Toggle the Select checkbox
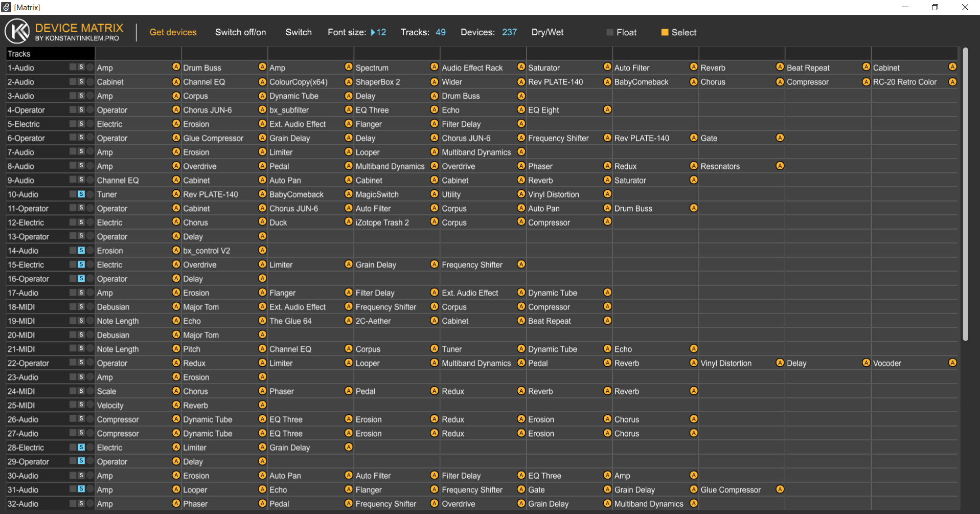 [x=665, y=32]
